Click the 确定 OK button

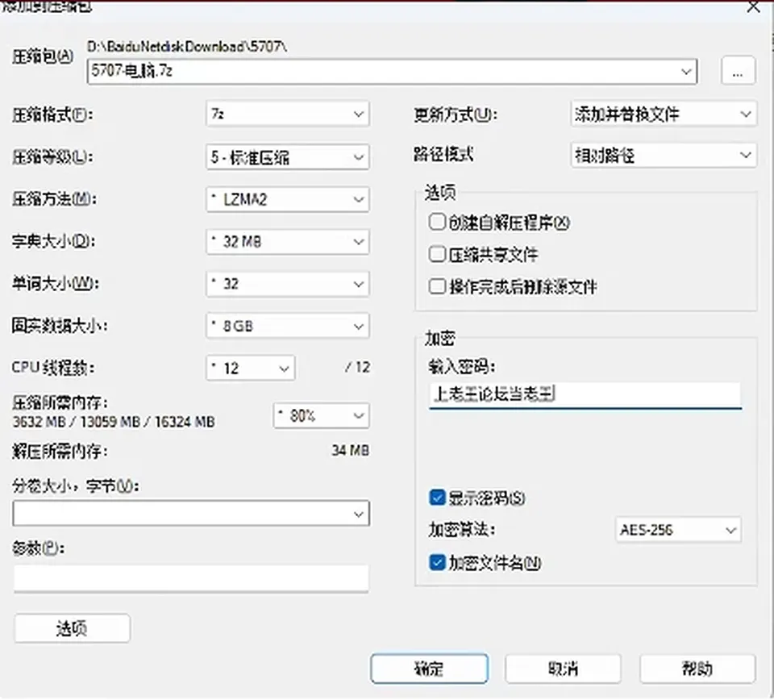coord(429,669)
